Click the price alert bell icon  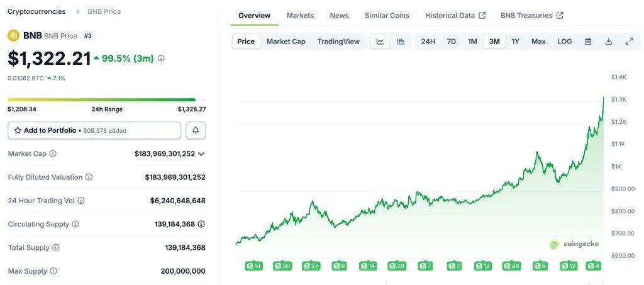(x=196, y=130)
